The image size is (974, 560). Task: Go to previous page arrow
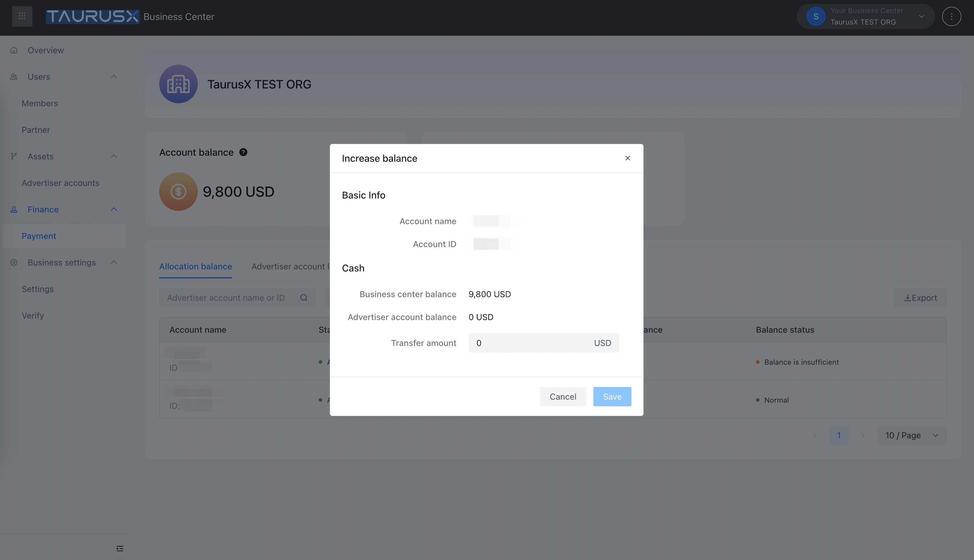tap(815, 435)
